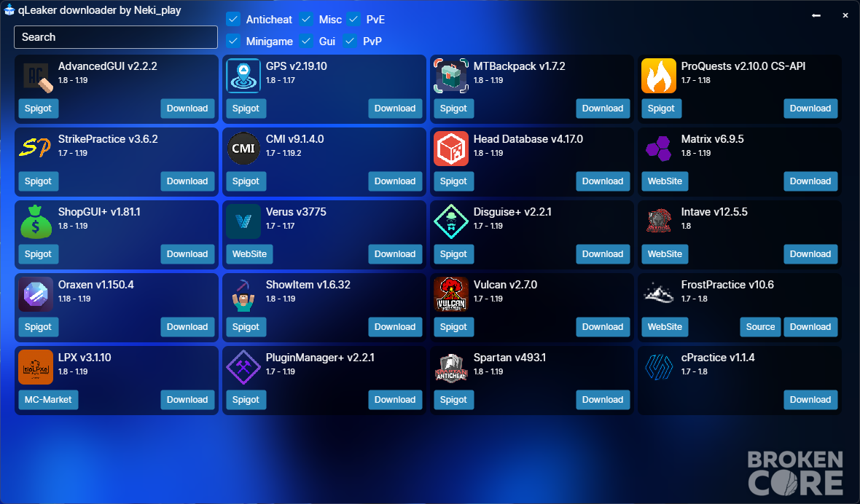Open the WebSite link for Verus

(x=249, y=254)
